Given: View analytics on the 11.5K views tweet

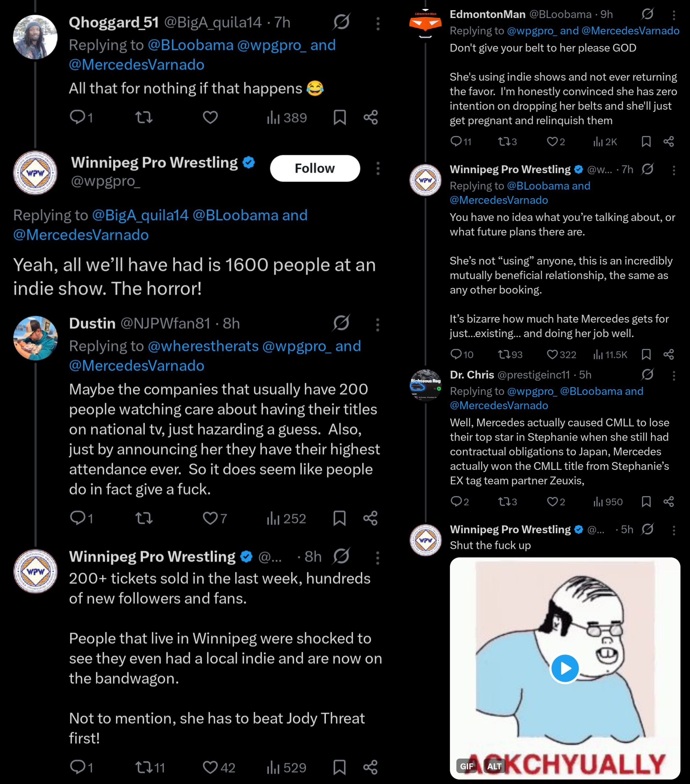Looking at the screenshot, I should tap(610, 355).
